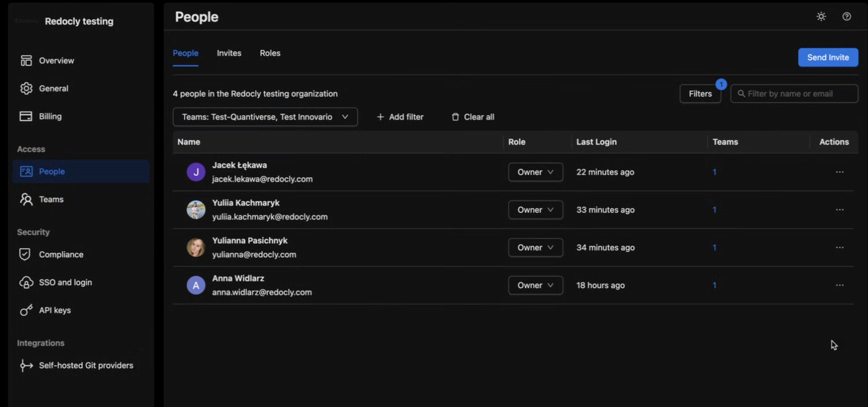868x407 pixels.
Task: Open SSO and login in sidebar
Action: pyautogui.click(x=81, y=282)
